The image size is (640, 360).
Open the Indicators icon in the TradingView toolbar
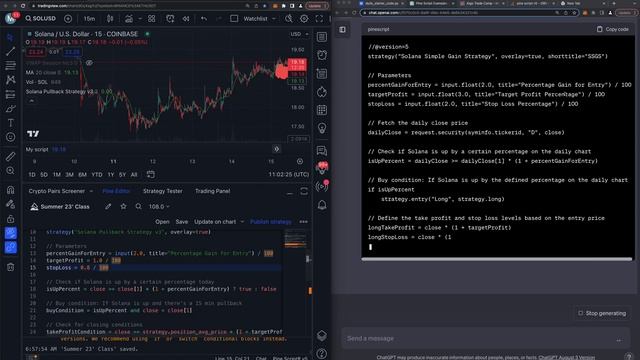(129, 19)
